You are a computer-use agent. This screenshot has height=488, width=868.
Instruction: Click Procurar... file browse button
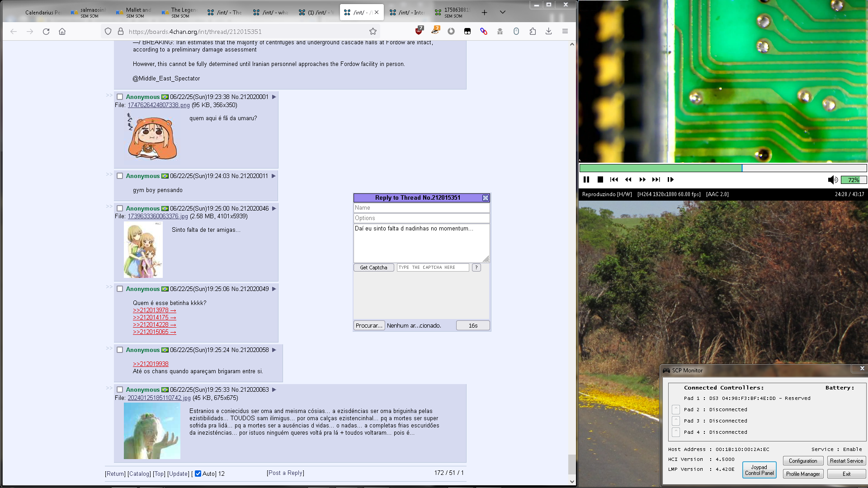(x=369, y=325)
